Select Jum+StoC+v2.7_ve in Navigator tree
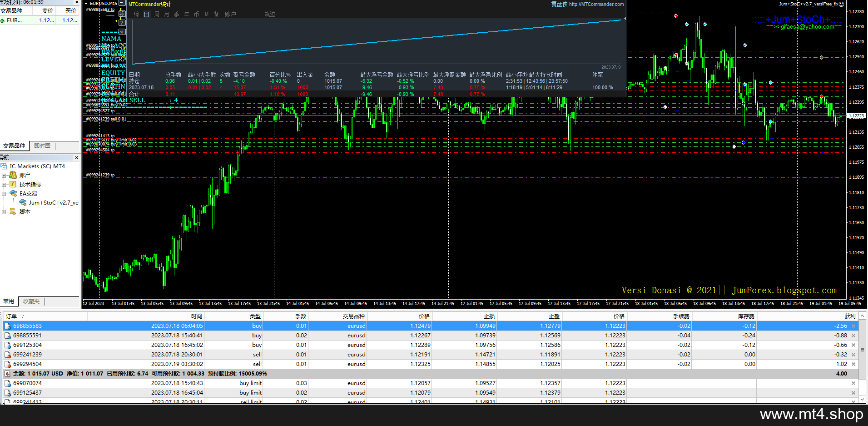 (x=54, y=203)
